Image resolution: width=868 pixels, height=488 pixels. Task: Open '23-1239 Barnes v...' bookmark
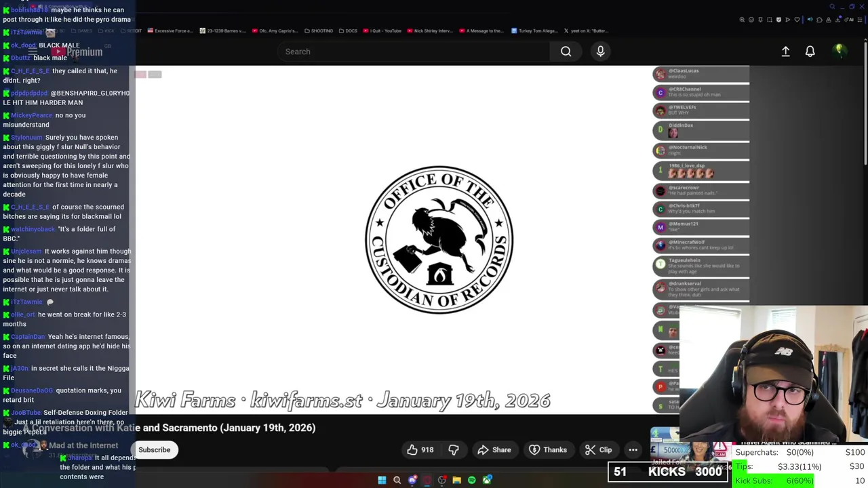[222, 30]
